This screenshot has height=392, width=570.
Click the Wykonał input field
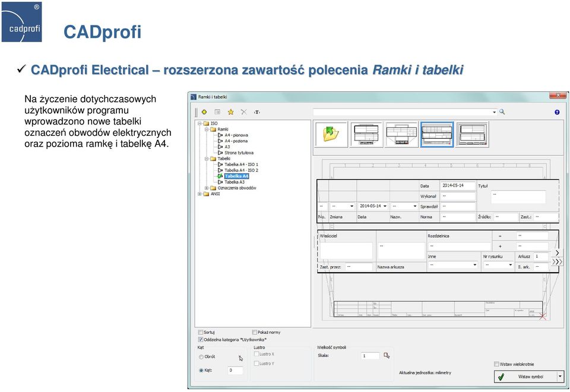[458, 196]
